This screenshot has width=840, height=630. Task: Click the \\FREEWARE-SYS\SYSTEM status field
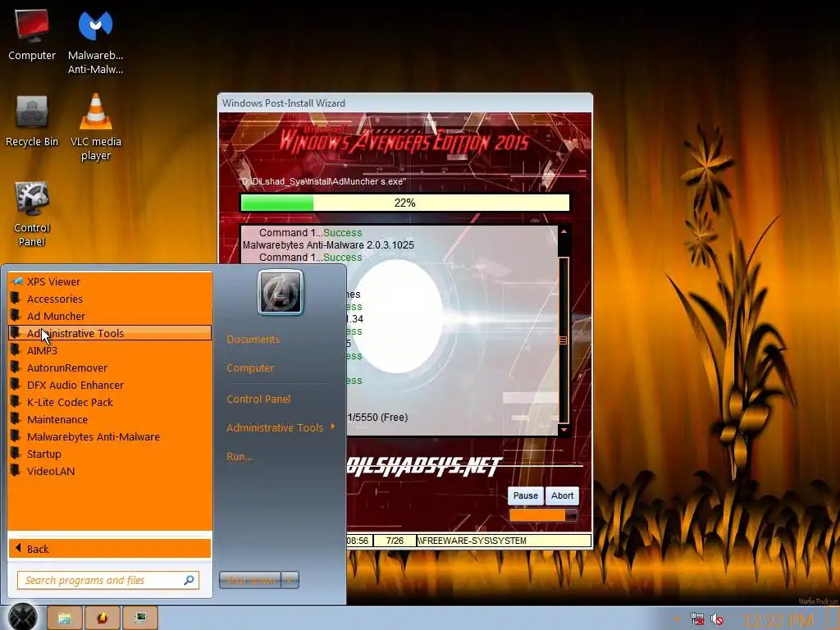click(504, 541)
